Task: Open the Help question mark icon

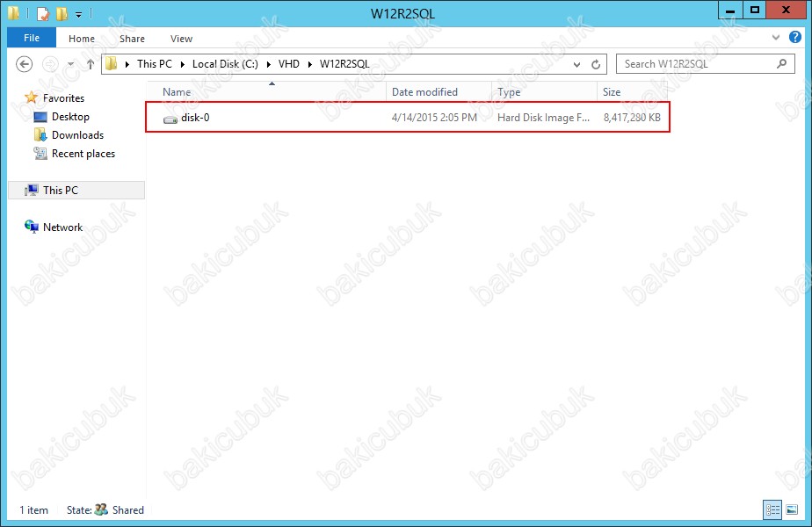Action: point(795,37)
